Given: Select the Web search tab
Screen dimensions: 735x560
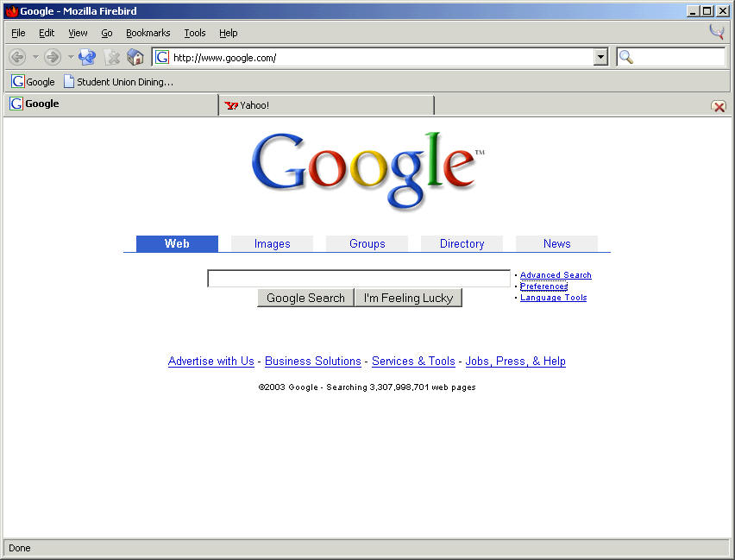Looking at the screenshot, I should point(177,244).
